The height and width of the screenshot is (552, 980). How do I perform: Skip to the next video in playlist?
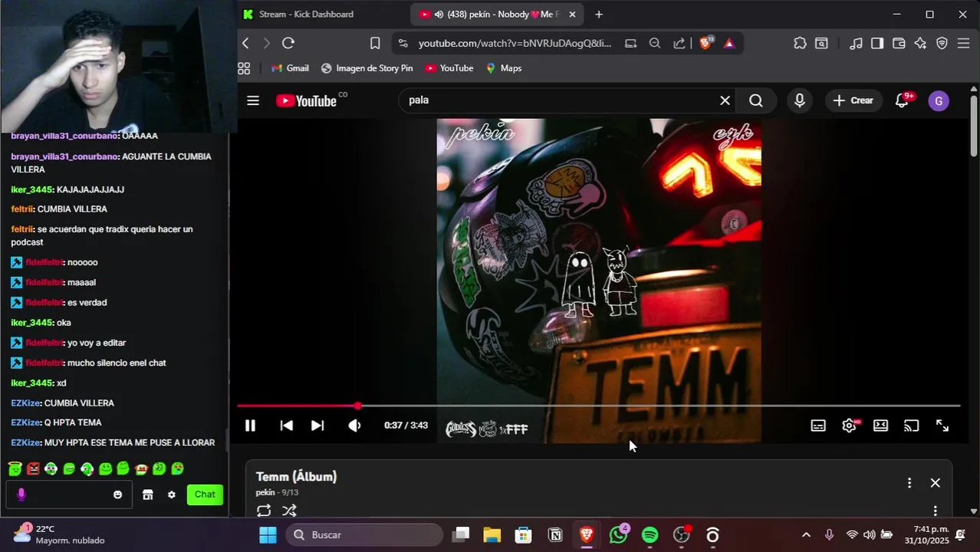(x=317, y=426)
